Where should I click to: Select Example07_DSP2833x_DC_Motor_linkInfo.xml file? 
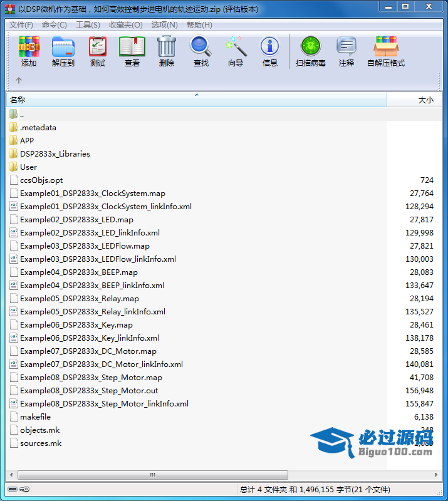coord(102,364)
